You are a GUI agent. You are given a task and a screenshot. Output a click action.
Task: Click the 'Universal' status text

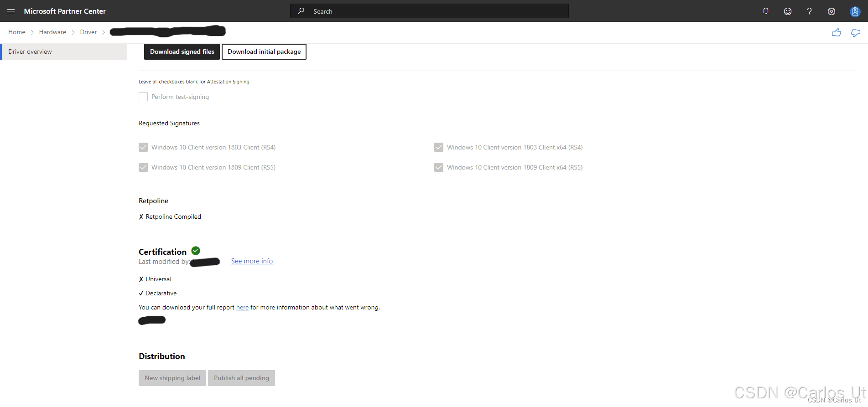tap(158, 279)
